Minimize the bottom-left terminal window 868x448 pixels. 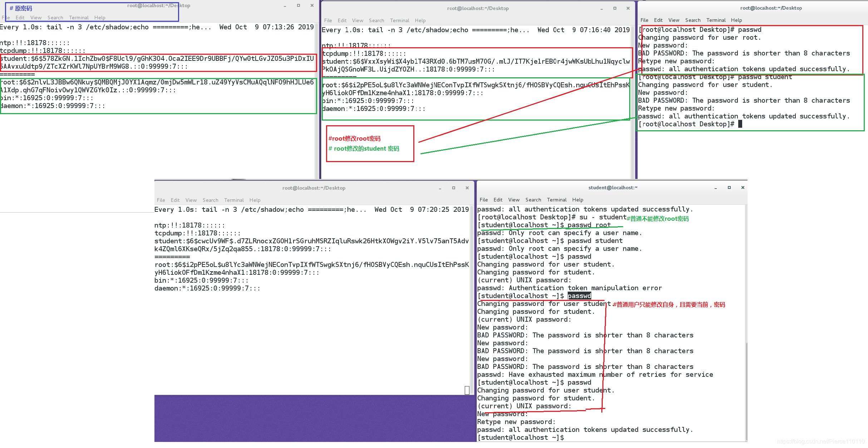pos(440,188)
